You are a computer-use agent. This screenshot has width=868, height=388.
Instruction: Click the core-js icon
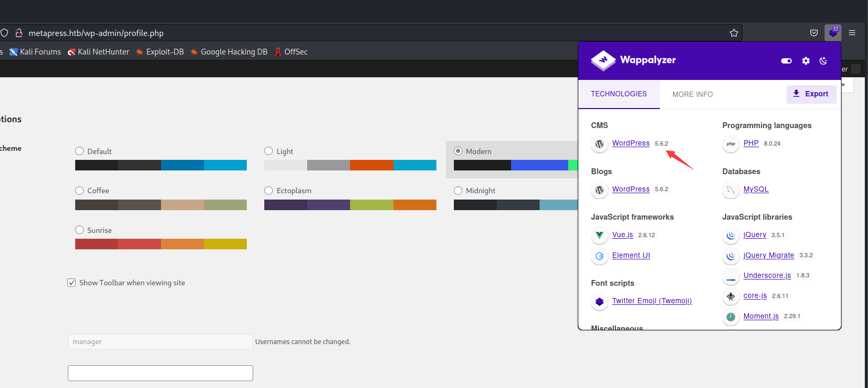point(731,296)
